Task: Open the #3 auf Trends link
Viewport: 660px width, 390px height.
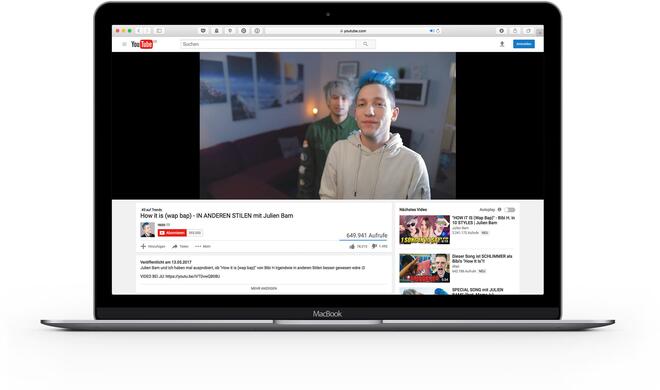Action: [152, 210]
